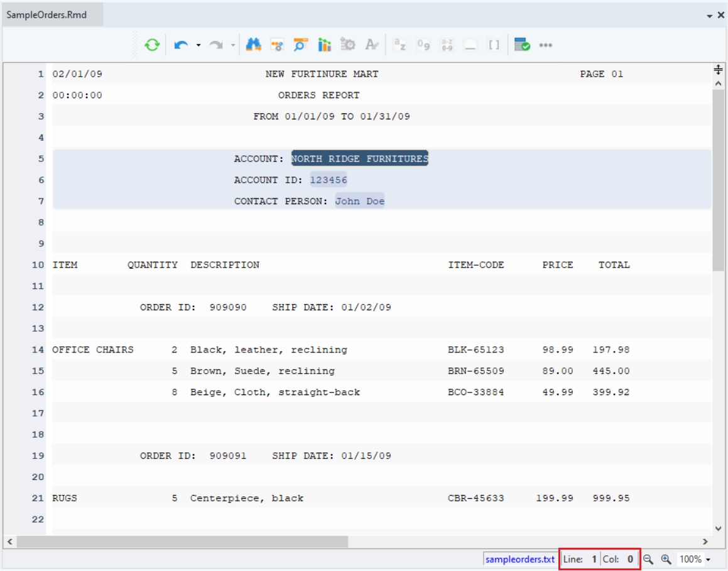The width and height of the screenshot is (728, 571).
Task: Click the blue Undo arrow
Action: (182, 45)
